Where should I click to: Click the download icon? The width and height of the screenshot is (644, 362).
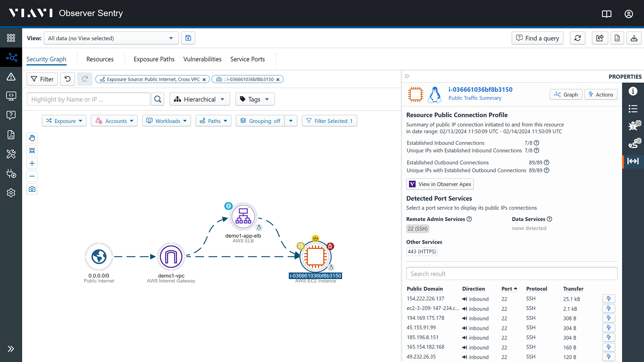tap(634, 38)
